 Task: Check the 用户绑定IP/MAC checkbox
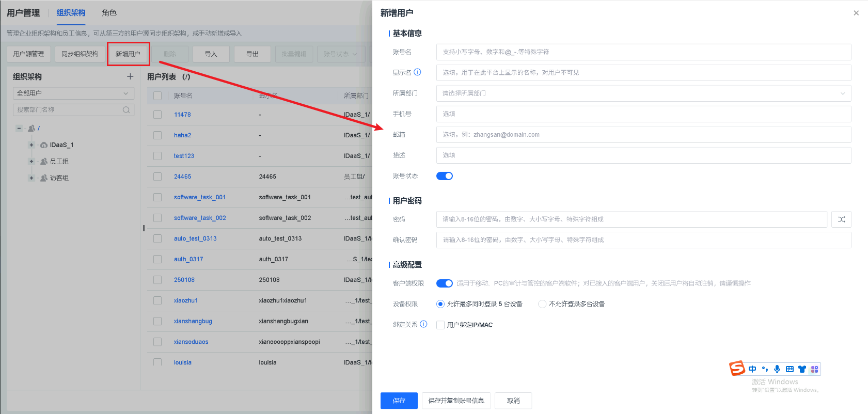pos(440,325)
